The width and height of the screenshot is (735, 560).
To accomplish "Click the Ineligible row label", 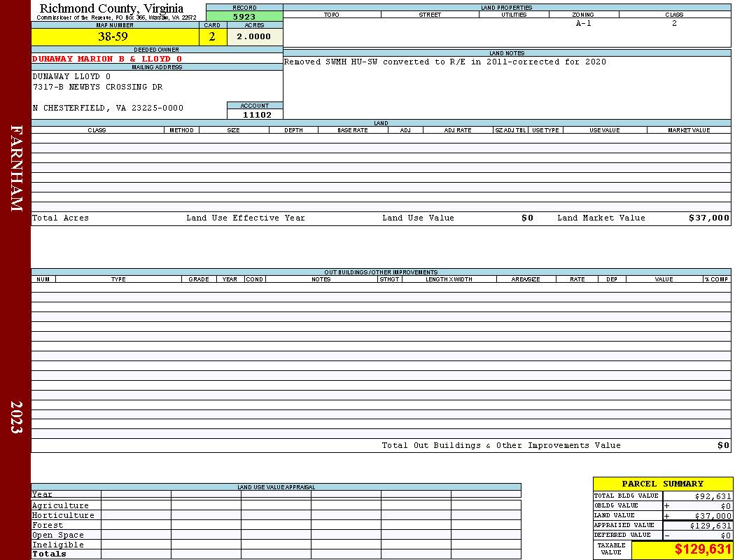I will coord(58,545).
